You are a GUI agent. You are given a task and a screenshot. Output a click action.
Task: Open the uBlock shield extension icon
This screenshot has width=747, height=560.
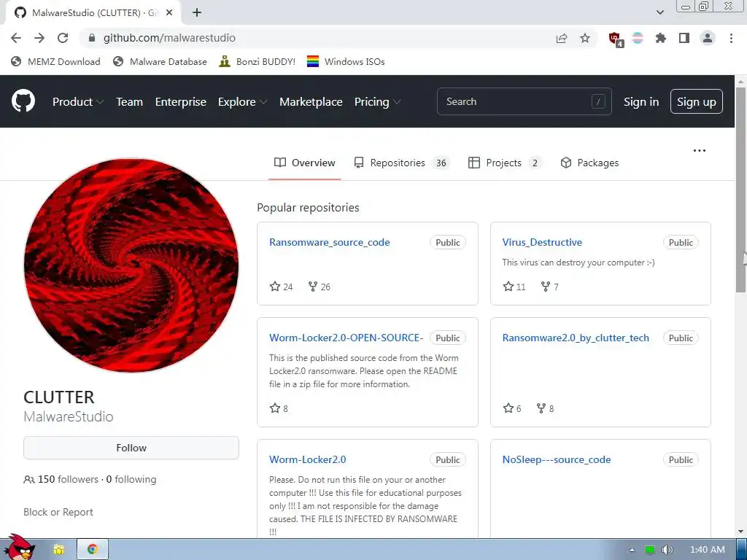point(616,39)
